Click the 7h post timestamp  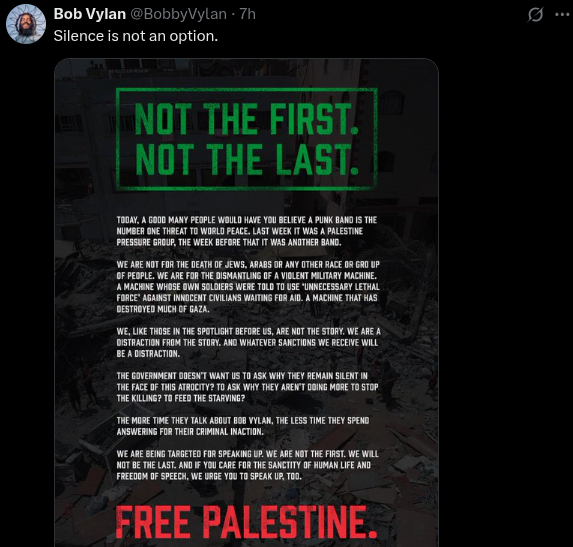coord(247,14)
